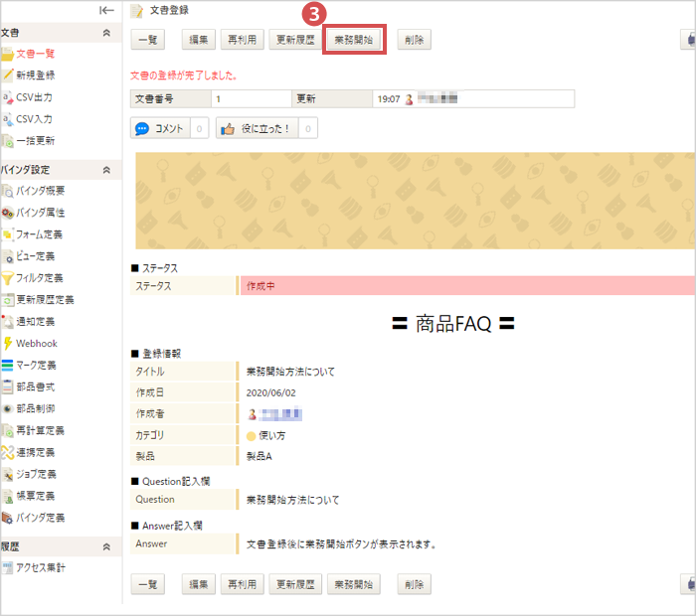The width and height of the screenshot is (696, 616).
Task: Click top 削除 button
Action: point(415,40)
